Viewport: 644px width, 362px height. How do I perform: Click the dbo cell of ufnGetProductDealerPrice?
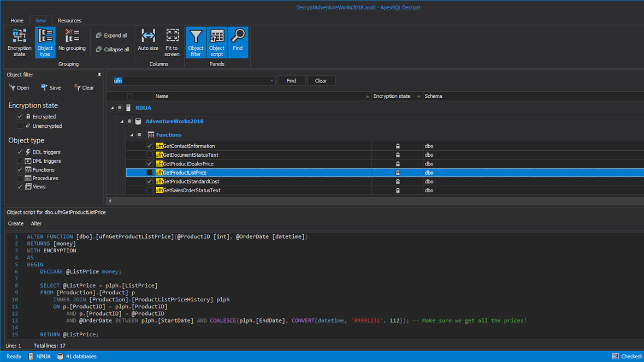click(x=429, y=164)
